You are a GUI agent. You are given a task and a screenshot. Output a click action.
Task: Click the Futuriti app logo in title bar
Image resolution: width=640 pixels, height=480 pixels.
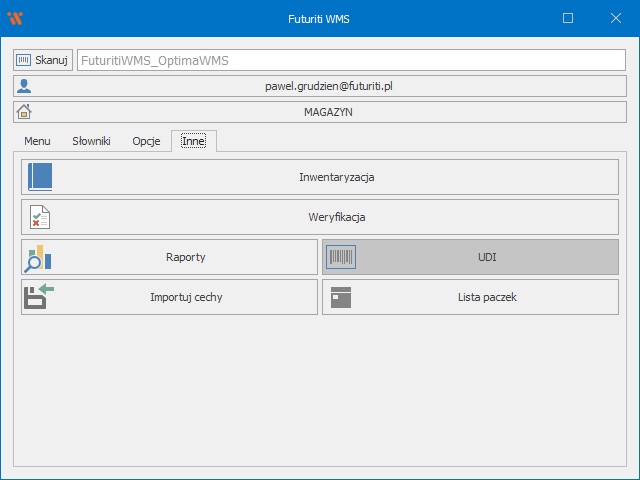15,18
